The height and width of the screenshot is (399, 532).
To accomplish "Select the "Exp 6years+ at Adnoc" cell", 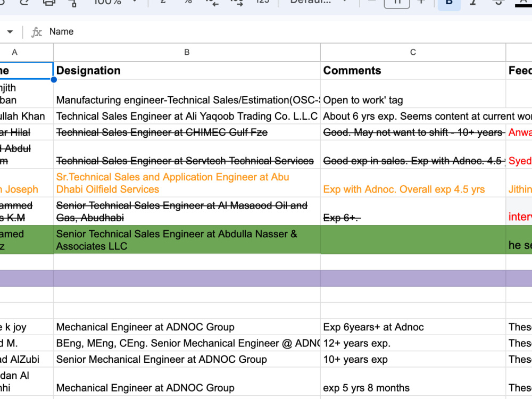I will click(413, 327).
